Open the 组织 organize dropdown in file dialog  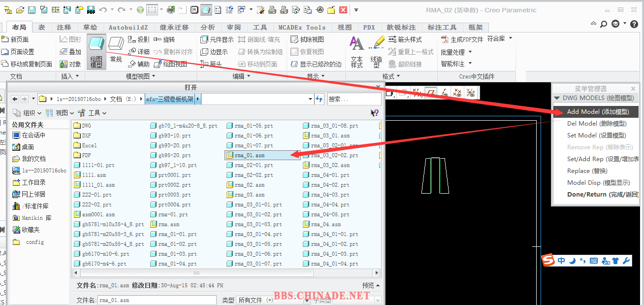tap(27, 113)
